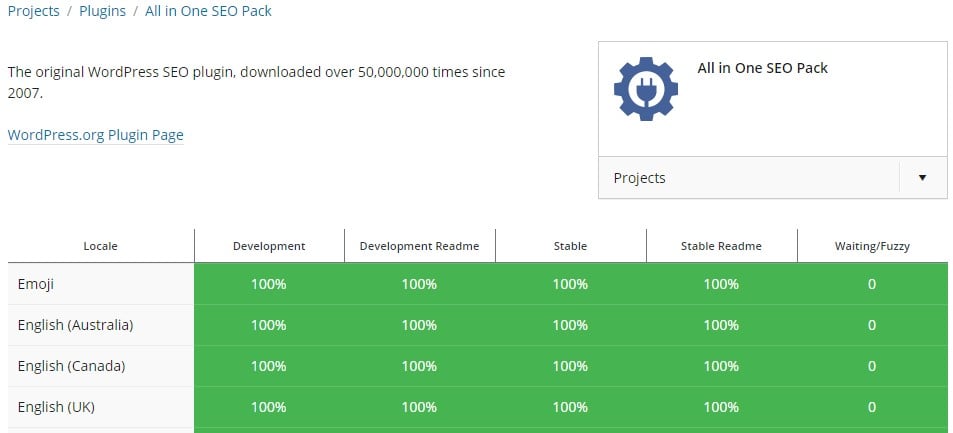Click the All in One SEO Pack card title

(x=762, y=68)
